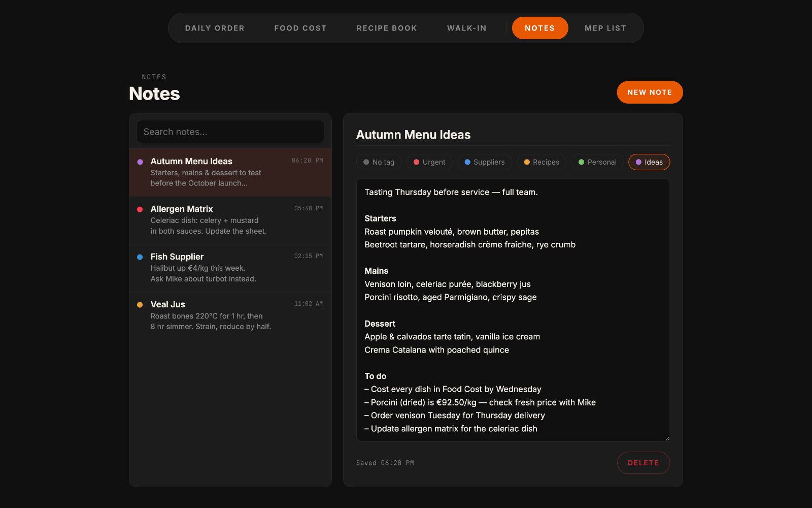Open the Allergen Matrix note
Image resolution: width=812 pixels, height=508 pixels.
pos(230,220)
